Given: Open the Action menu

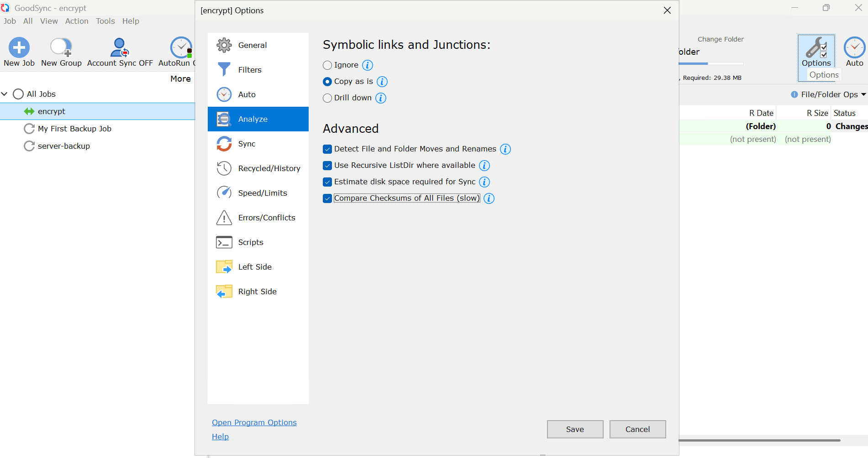Looking at the screenshot, I should tap(77, 21).
